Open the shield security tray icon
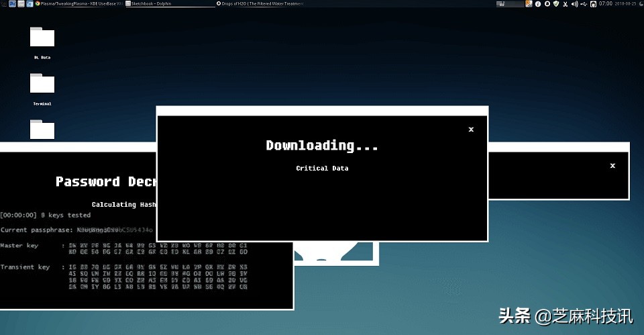The image size is (644, 335). click(555, 3)
